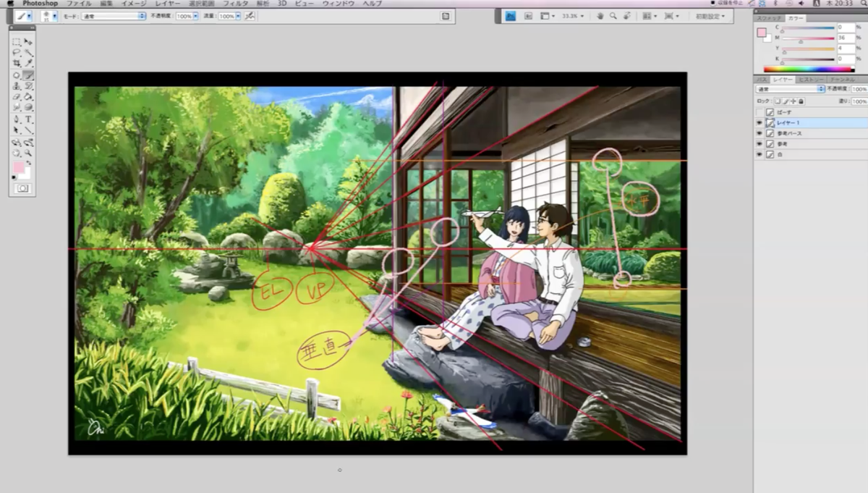This screenshot has width=868, height=493.
Task: Select the Pen tool
Action: click(17, 119)
